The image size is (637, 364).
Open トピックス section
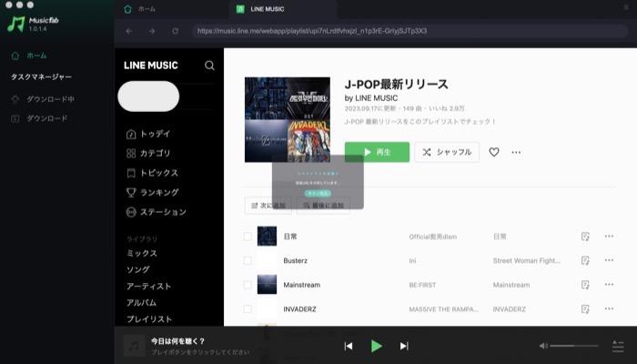click(x=152, y=173)
